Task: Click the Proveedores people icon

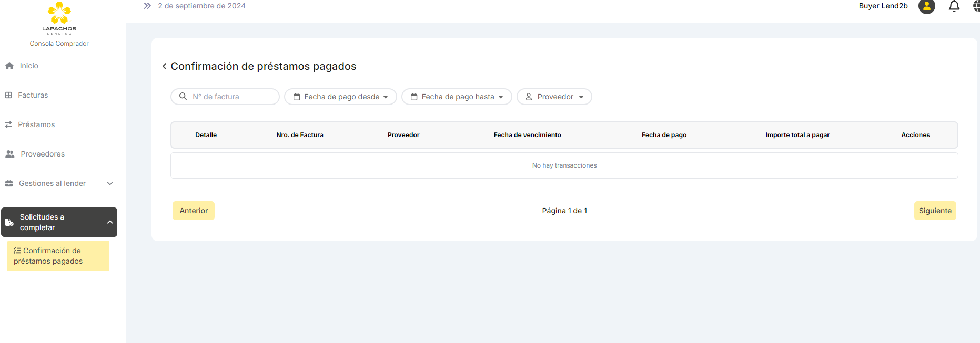Action: point(10,154)
